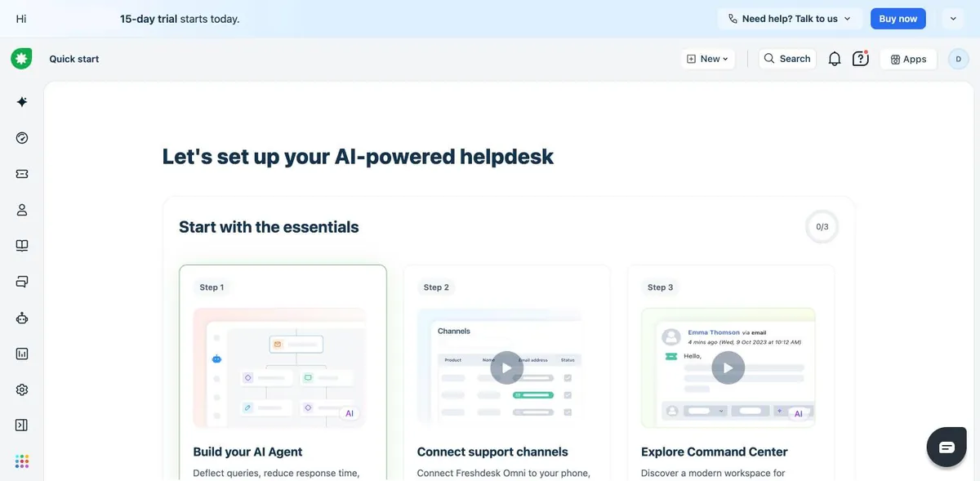Expand the chevron next to Buy now
The image size is (980, 481).
click(953, 19)
